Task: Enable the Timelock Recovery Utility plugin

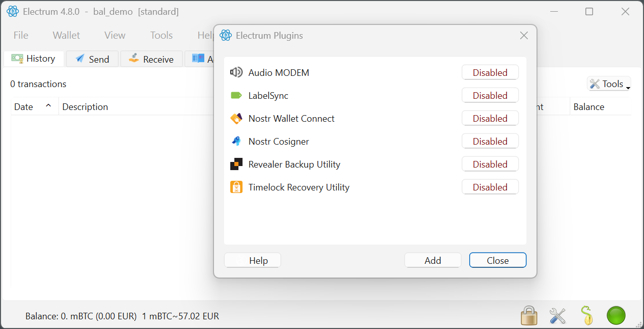Action: (x=490, y=187)
